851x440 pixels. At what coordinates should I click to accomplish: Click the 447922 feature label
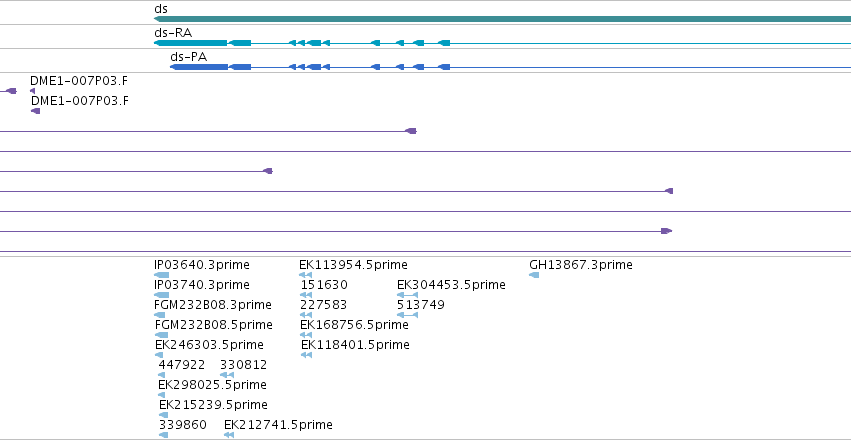[x=182, y=365]
